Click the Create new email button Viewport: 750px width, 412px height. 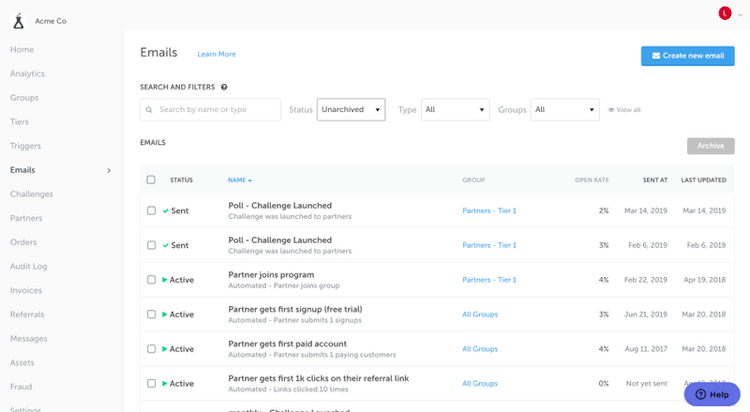(687, 56)
